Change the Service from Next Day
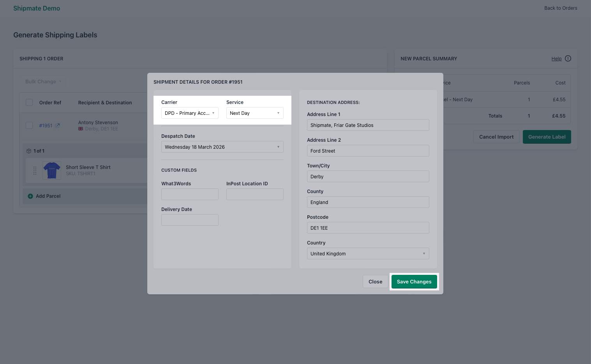 (x=255, y=113)
